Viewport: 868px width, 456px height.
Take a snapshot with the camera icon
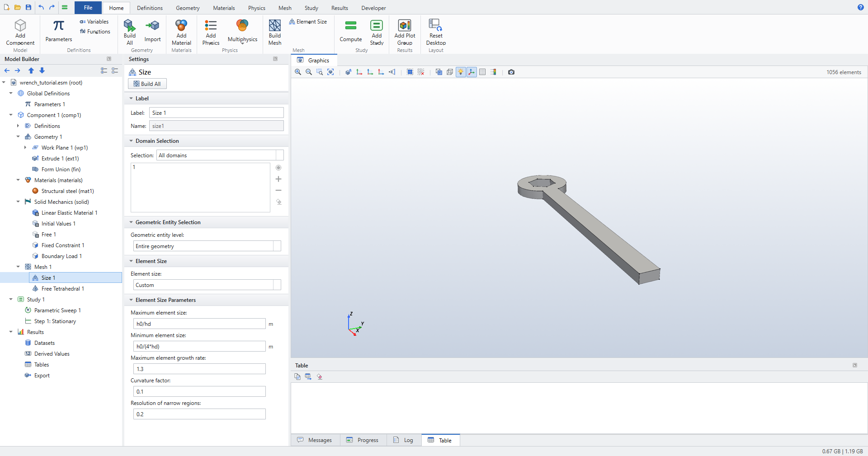[511, 72]
